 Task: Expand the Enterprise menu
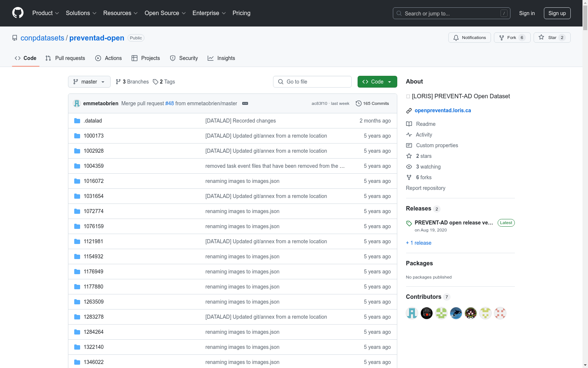click(x=209, y=13)
